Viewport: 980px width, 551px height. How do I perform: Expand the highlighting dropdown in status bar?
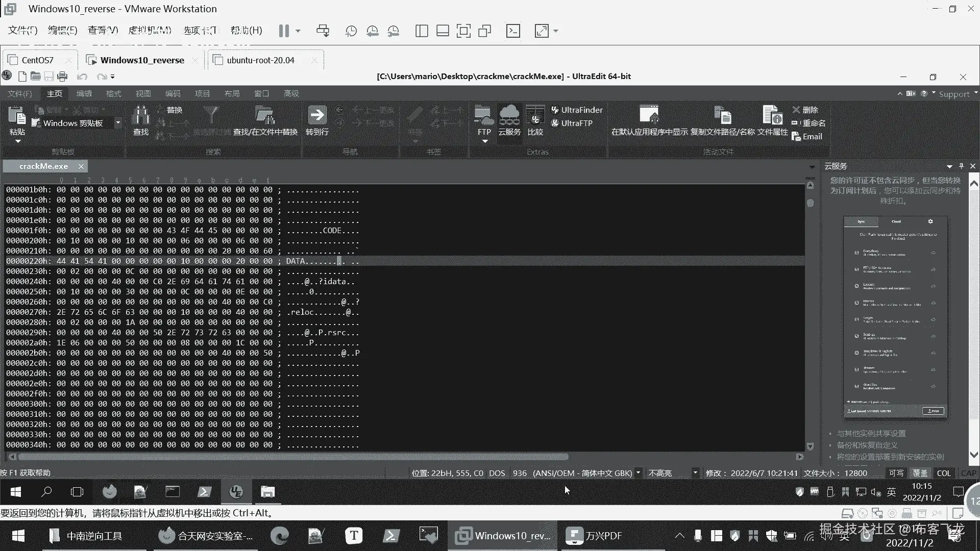(695, 472)
